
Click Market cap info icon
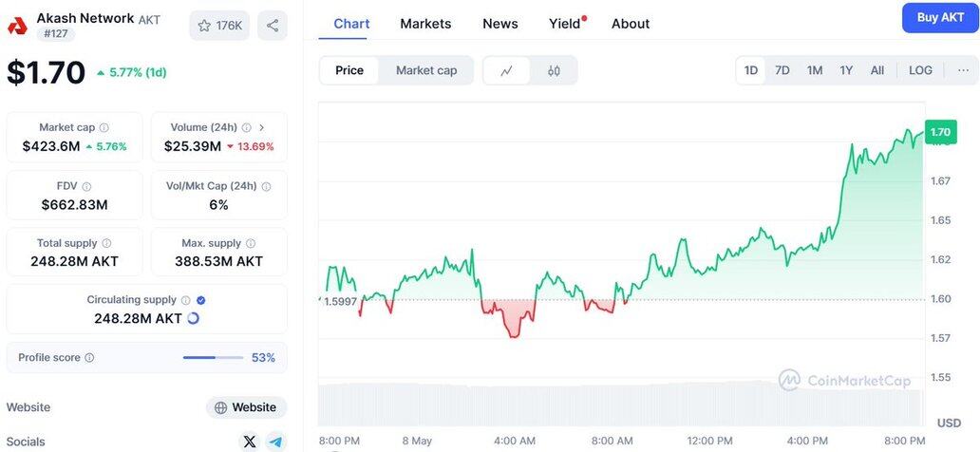pos(104,127)
